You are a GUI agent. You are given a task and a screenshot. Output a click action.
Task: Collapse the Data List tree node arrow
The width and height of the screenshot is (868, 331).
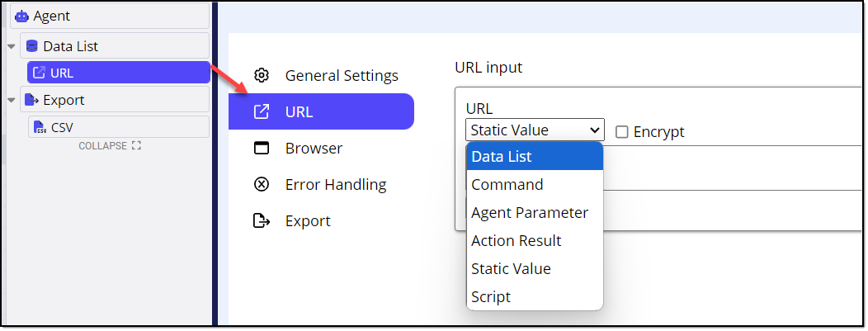(11, 46)
